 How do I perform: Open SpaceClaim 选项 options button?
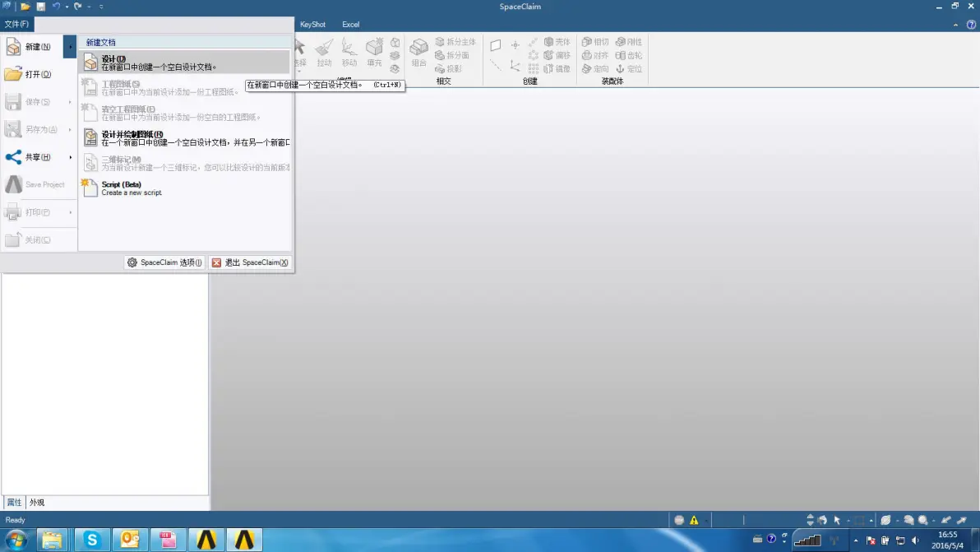pyautogui.click(x=165, y=262)
